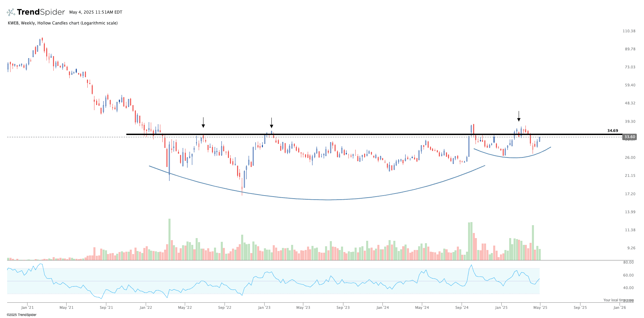Screen dimensions: 644x318
Task: Click the "Sep '24" date axis label
Action: point(462,307)
